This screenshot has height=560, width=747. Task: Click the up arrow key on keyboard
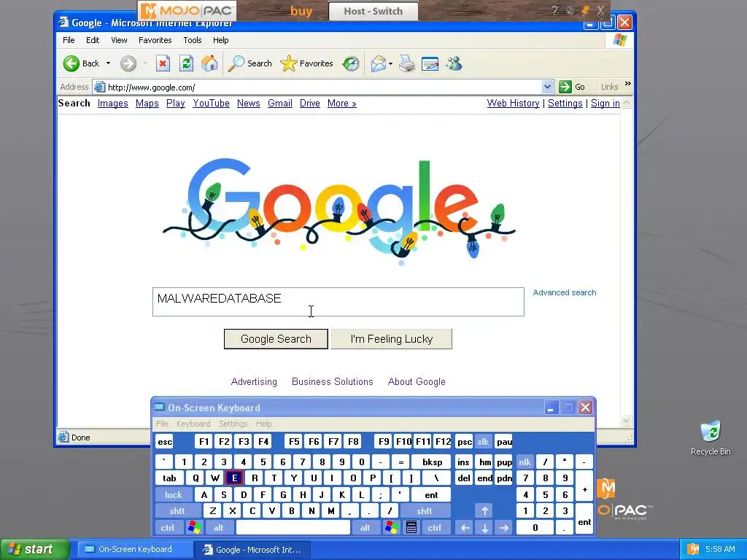click(485, 511)
